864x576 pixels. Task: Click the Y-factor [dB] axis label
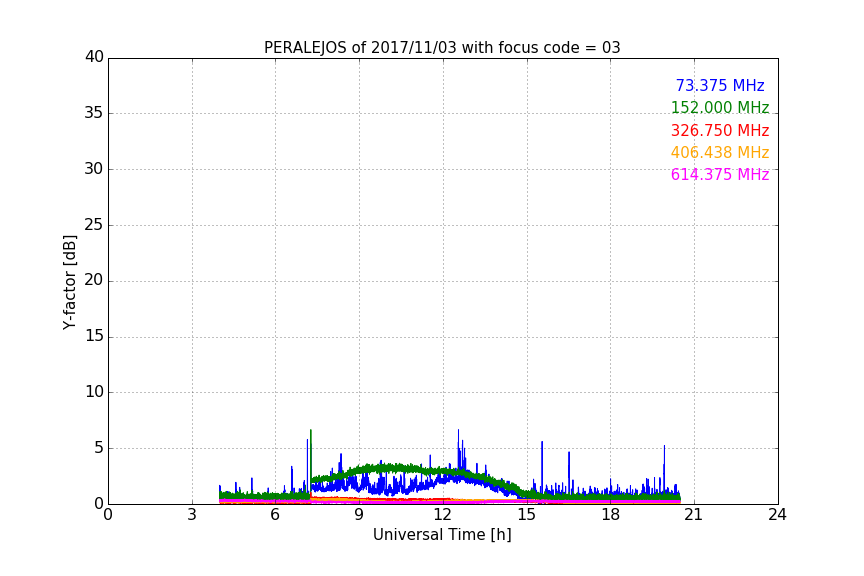click(x=69, y=282)
